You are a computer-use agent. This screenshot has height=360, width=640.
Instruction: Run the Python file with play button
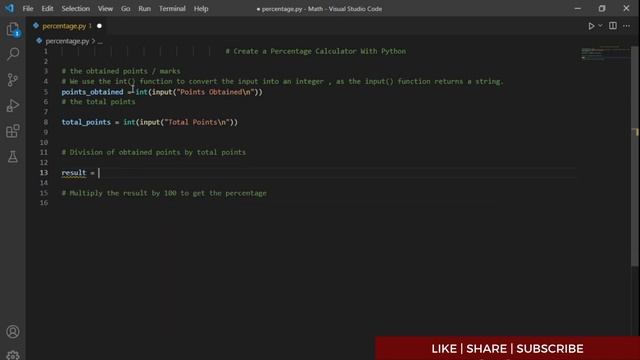(x=591, y=26)
